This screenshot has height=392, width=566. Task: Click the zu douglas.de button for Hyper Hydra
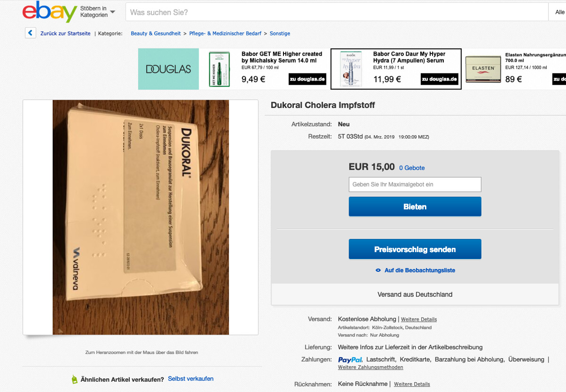[x=439, y=79]
